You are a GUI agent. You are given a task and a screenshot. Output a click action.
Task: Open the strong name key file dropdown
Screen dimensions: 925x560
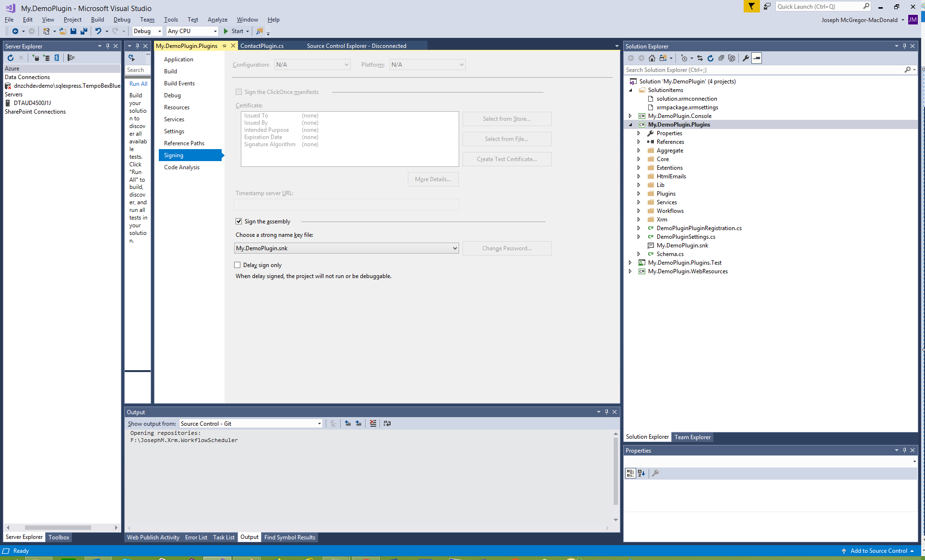pos(454,248)
